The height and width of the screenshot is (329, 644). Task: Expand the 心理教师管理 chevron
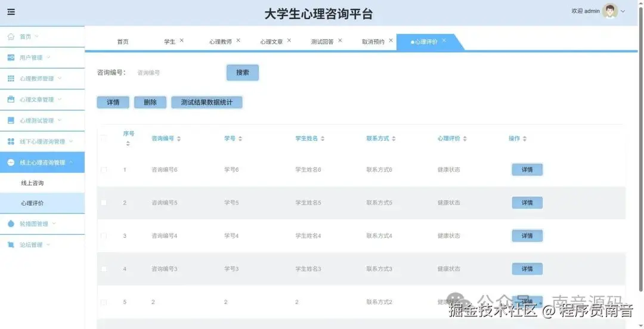coord(60,78)
